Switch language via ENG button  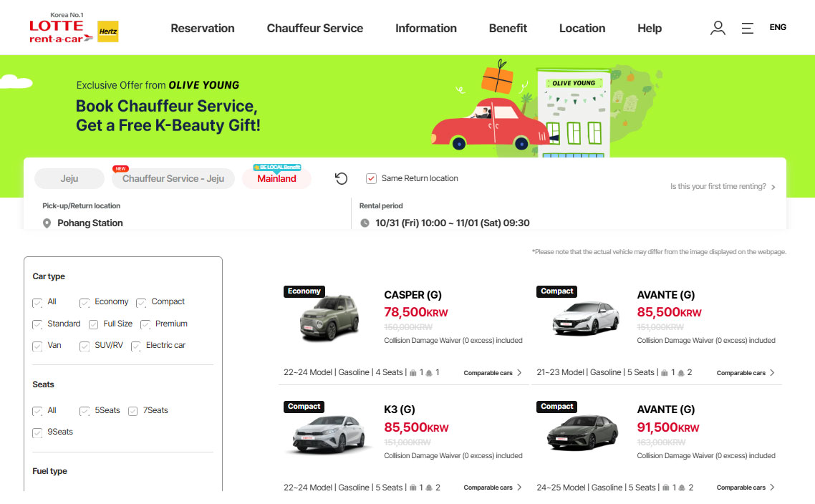click(778, 27)
